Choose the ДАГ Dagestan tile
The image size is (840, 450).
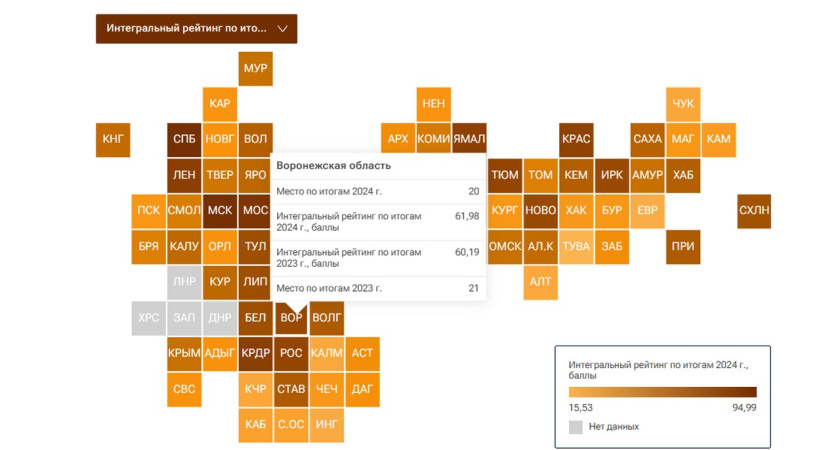(362, 389)
